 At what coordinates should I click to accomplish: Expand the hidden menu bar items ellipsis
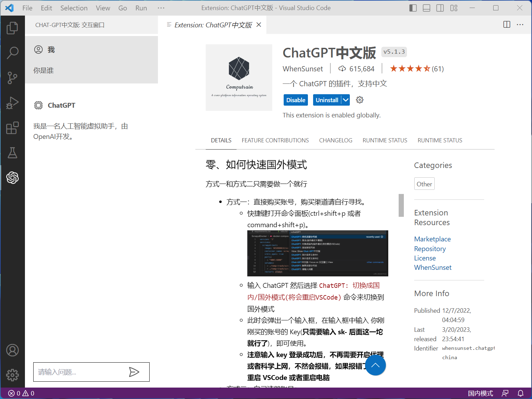[x=161, y=8]
